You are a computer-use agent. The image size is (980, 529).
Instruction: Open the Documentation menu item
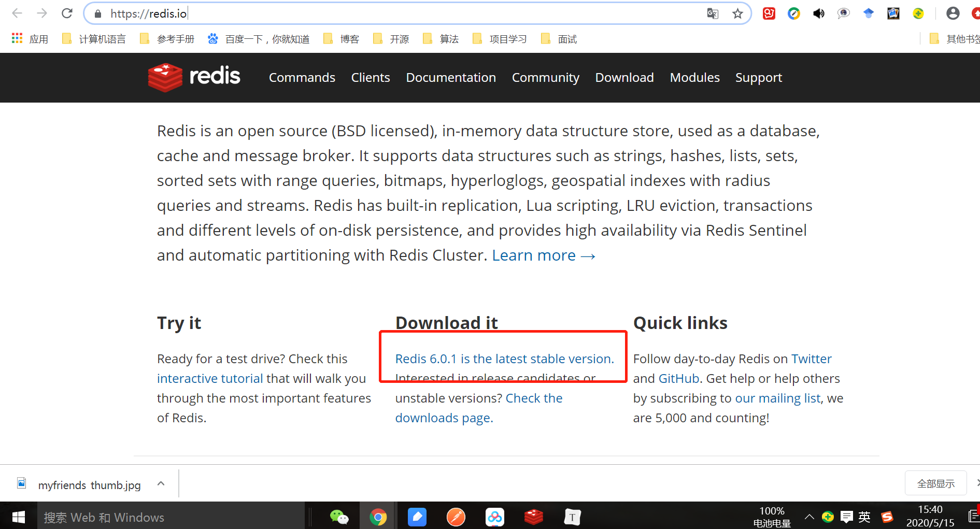(x=451, y=78)
